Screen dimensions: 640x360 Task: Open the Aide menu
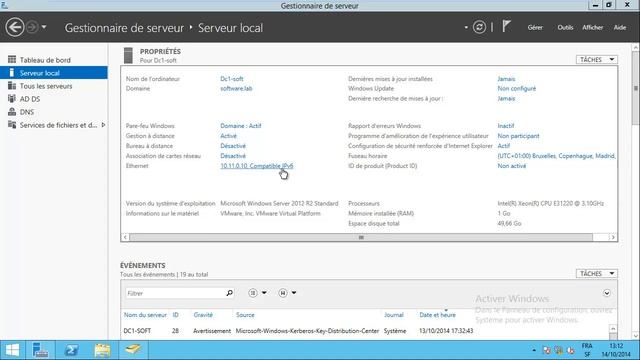click(x=620, y=27)
